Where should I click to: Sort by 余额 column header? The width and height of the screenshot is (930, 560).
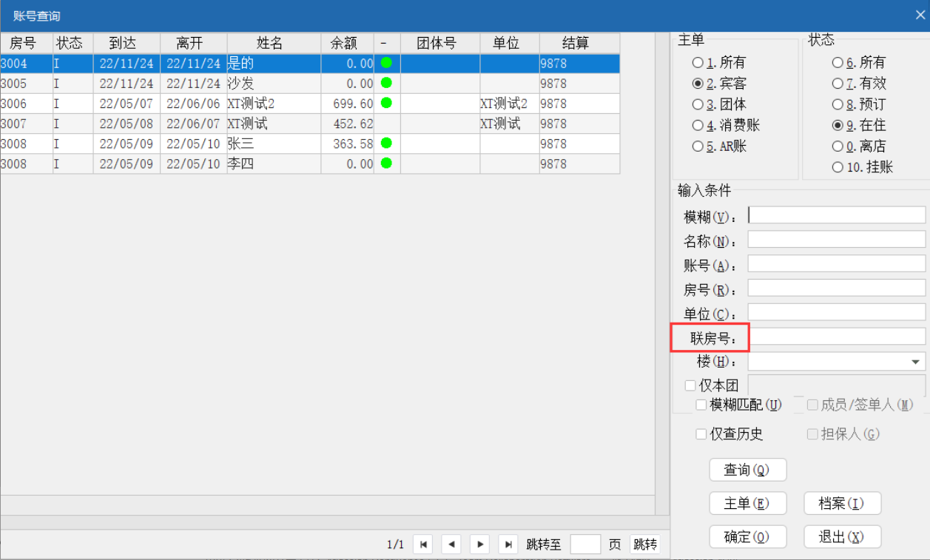(x=347, y=43)
